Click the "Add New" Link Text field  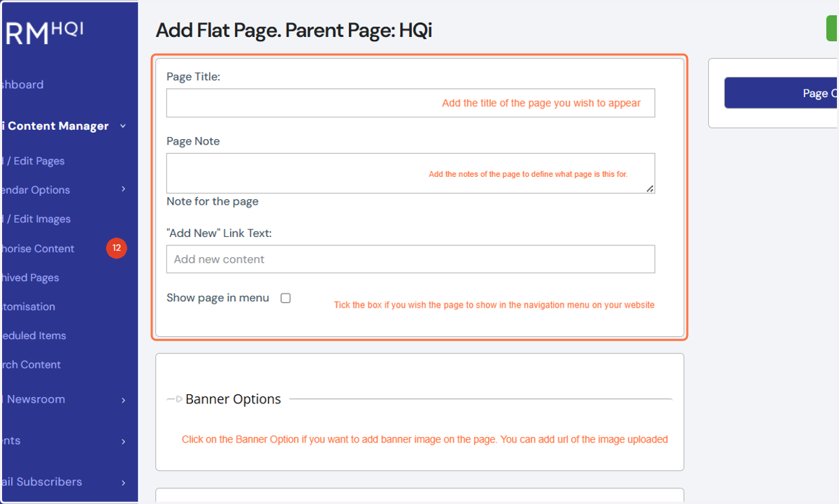(x=410, y=259)
